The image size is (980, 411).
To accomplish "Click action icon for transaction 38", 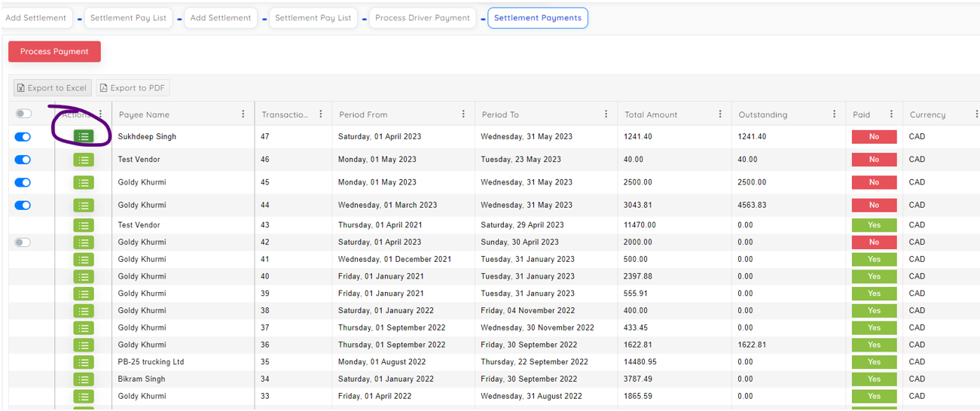I will pyautogui.click(x=84, y=311).
